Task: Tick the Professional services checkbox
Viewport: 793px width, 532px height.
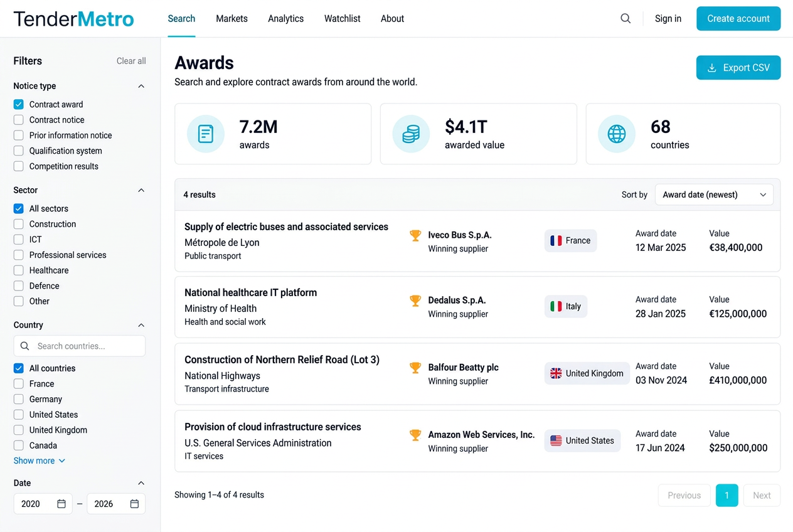Action: click(x=19, y=255)
